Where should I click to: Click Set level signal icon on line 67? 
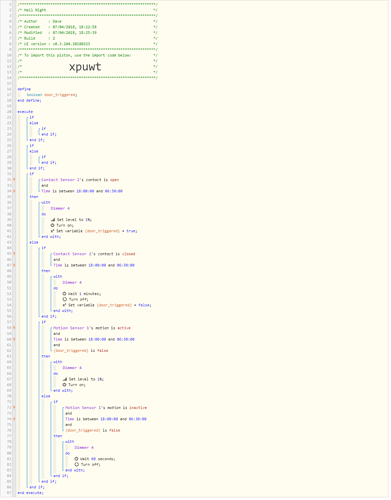[x=65, y=380]
